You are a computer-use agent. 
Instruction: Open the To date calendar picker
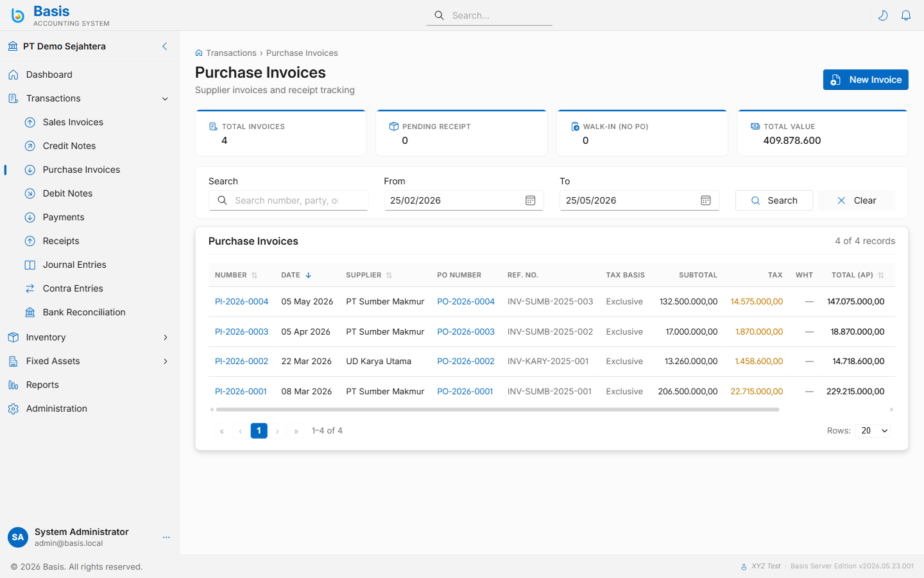[706, 200]
